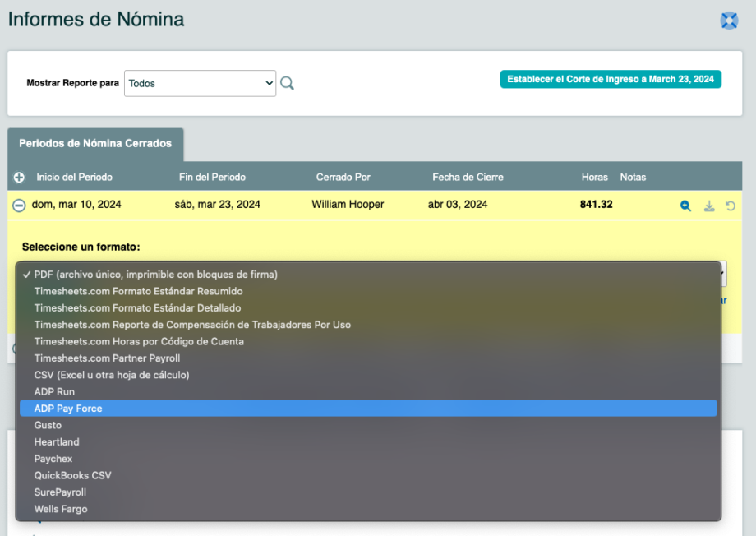Pick Wells Fargo format option
756x536 pixels.
point(368,509)
